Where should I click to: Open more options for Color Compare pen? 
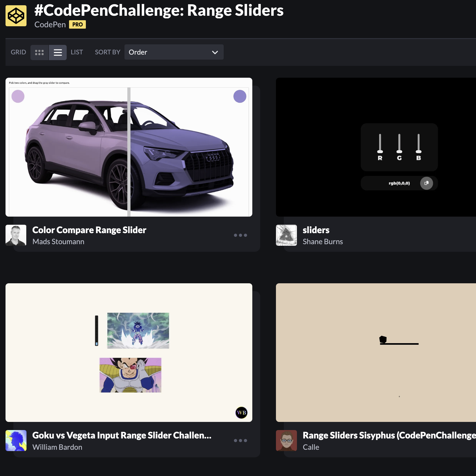(x=240, y=235)
